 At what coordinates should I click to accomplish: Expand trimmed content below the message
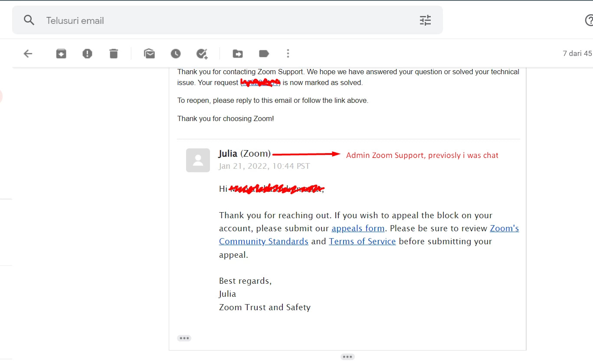click(x=347, y=357)
